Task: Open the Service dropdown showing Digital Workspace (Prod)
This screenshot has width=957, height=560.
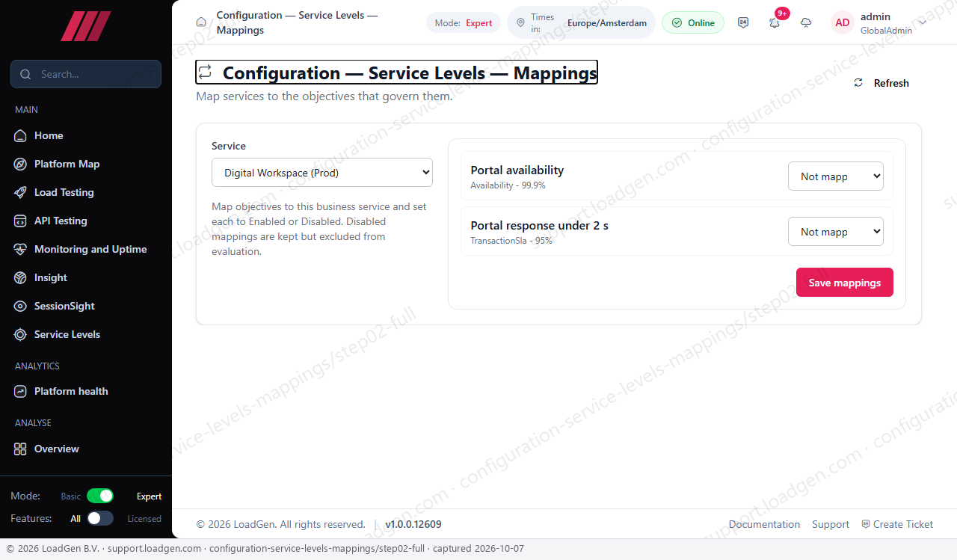Action: 322,173
